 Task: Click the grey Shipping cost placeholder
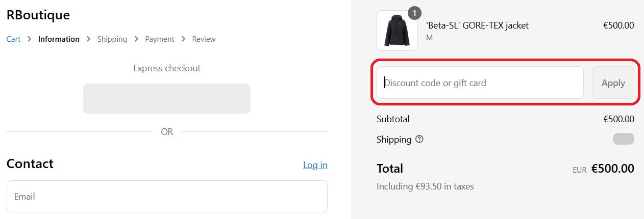coord(623,139)
